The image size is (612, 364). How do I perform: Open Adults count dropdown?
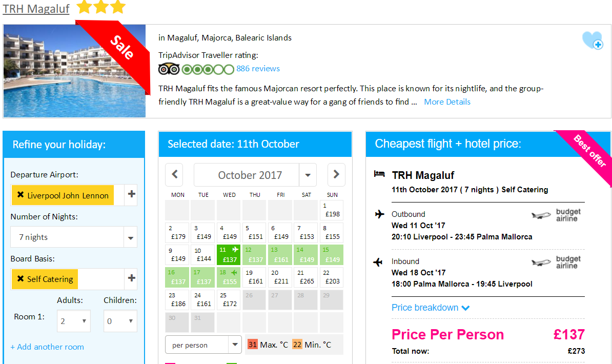tap(73, 321)
